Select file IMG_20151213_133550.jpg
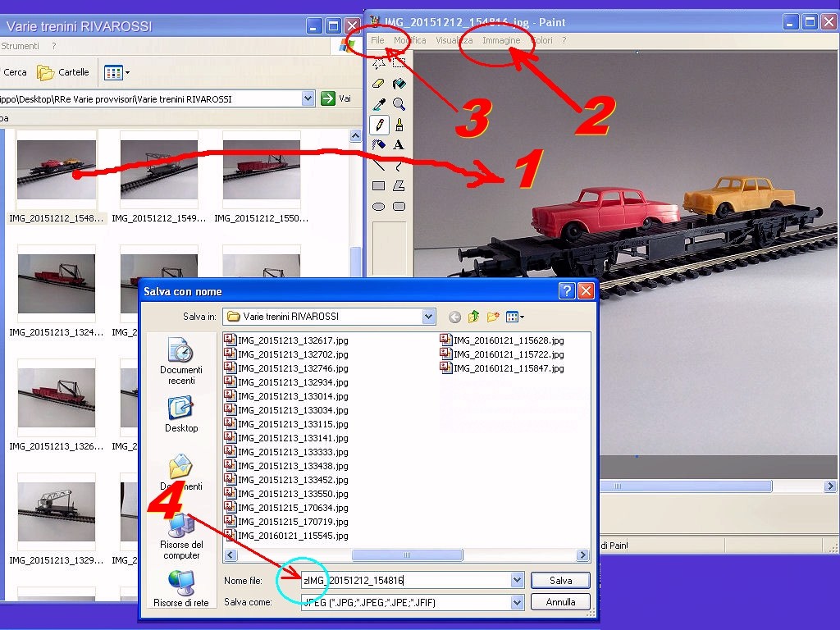Image resolution: width=840 pixels, height=630 pixels. (x=286, y=493)
